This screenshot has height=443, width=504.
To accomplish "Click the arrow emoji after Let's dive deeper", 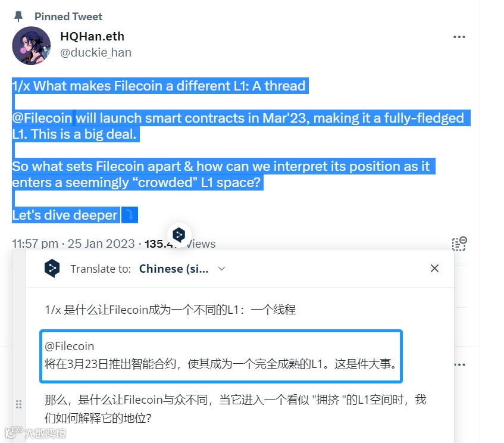I will pos(130,215).
